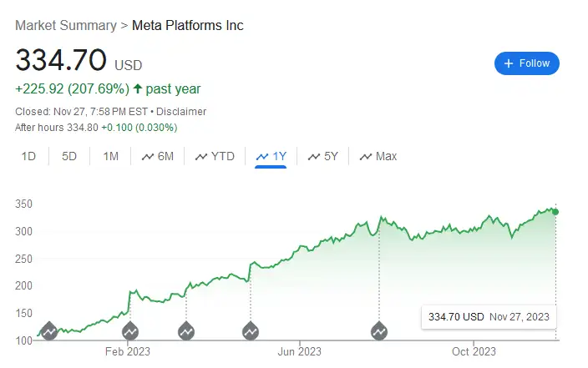Open the event marker at Feb 2023
Image resolution: width=588 pixels, height=368 pixels.
point(130,331)
